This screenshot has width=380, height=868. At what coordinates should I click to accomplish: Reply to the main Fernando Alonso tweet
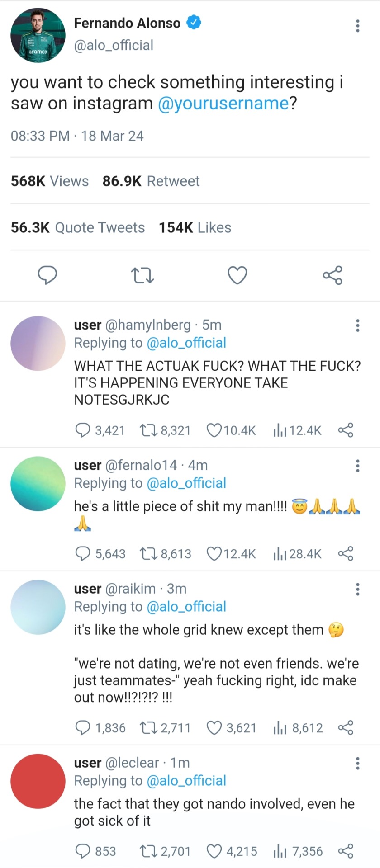point(47,275)
